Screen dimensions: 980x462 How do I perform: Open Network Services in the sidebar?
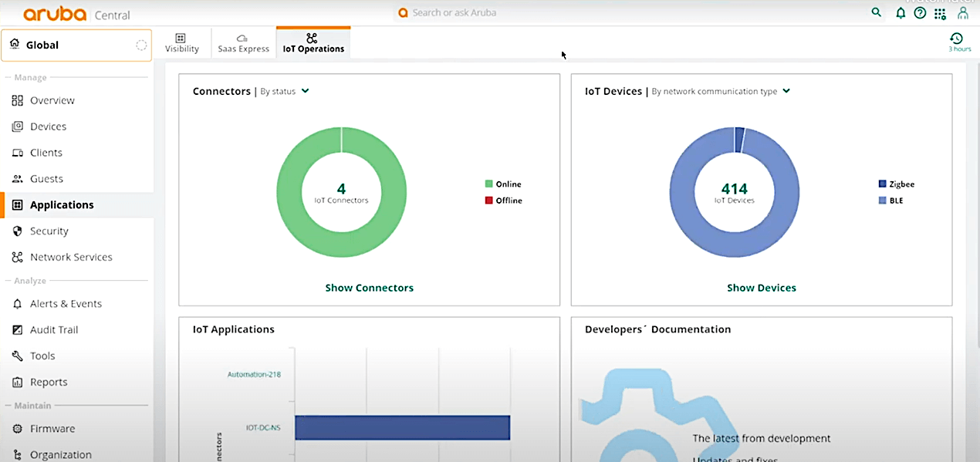point(71,258)
